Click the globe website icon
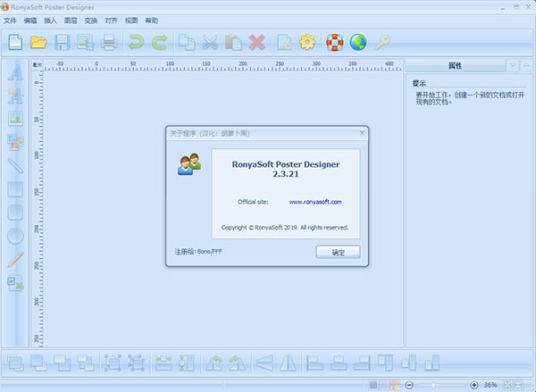 tap(358, 41)
